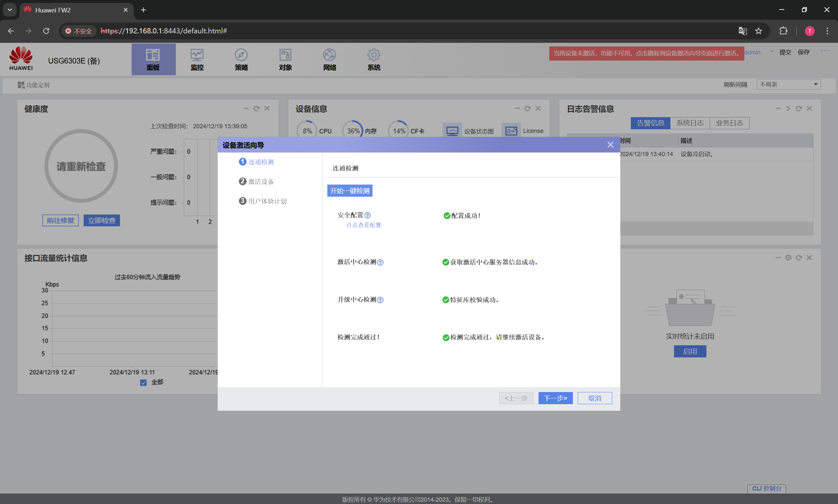Viewport: 838px width, 504px height.
Task: Open the 网络 network globe icon
Action: [x=330, y=55]
